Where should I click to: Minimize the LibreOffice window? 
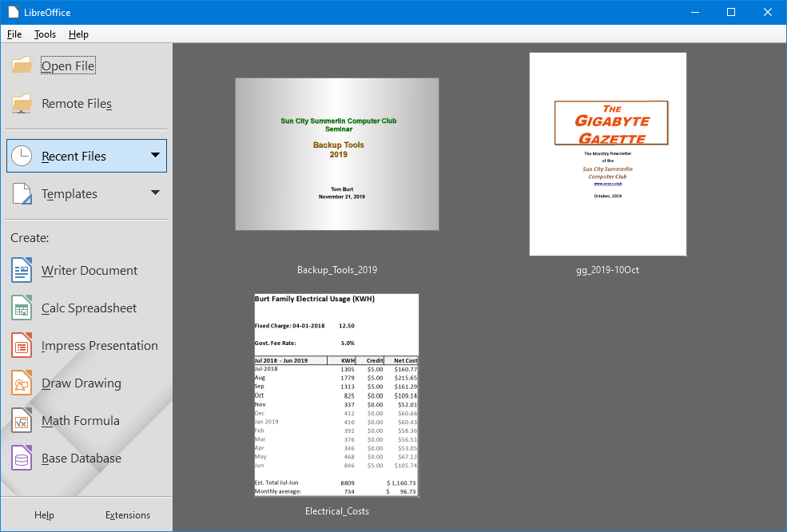point(695,12)
